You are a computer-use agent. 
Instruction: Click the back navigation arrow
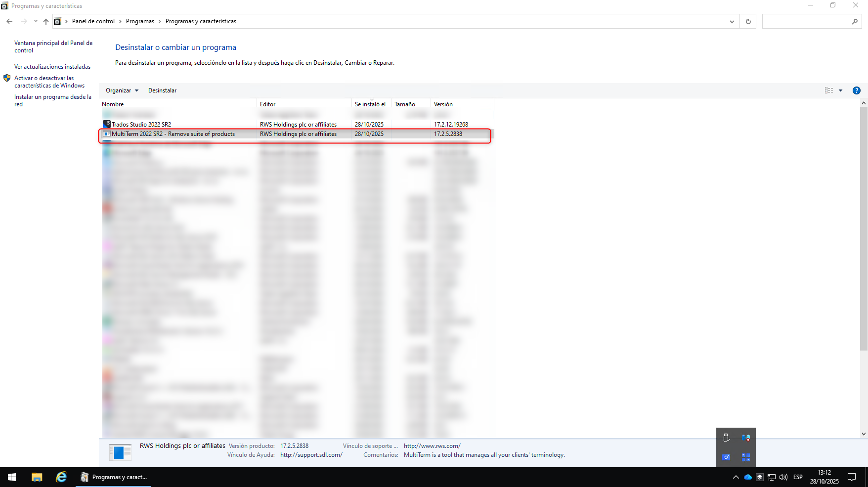tap(9, 21)
